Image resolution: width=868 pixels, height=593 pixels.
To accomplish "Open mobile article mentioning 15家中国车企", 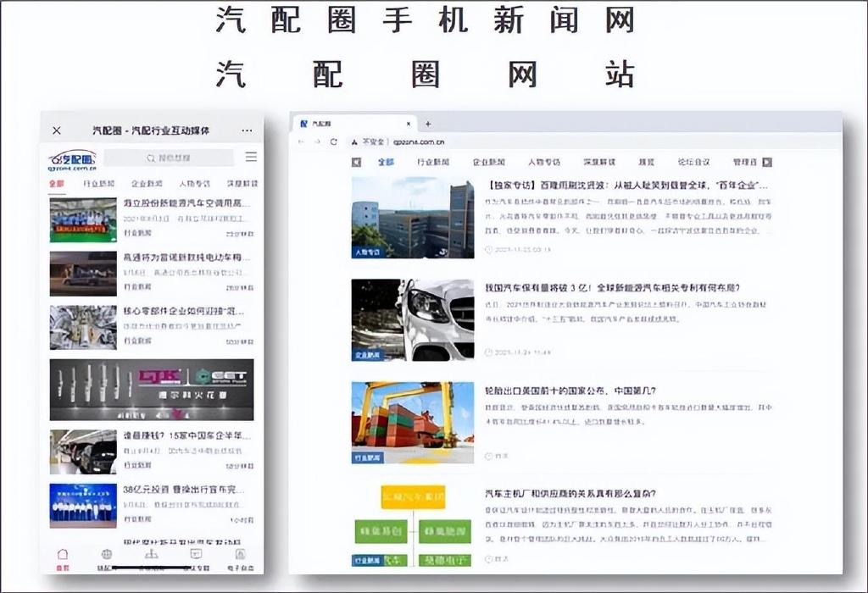I will coord(187,435).
